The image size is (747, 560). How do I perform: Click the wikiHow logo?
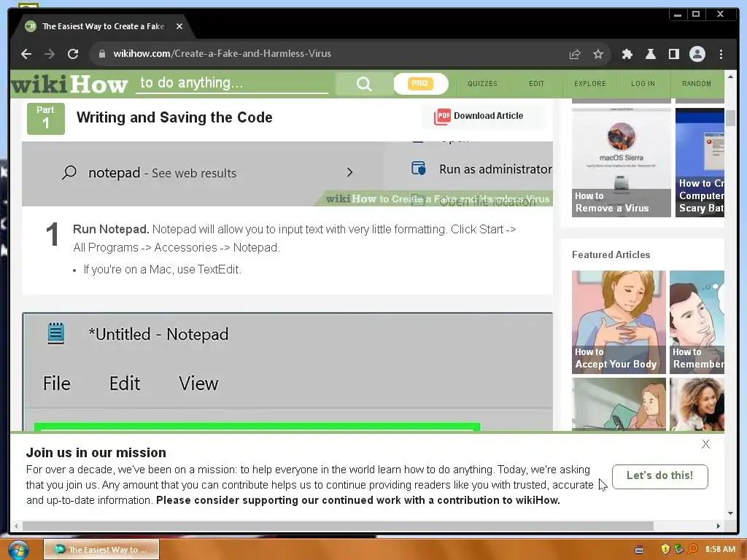click(x=69, y=85)
